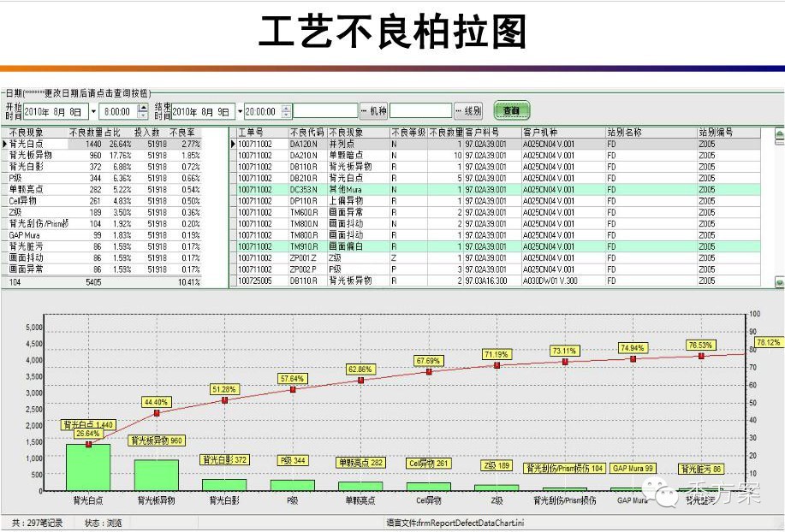Click the 44.40% point on cumulative line
The width and height of the screenshot is (785, 532).
point(156,413)
